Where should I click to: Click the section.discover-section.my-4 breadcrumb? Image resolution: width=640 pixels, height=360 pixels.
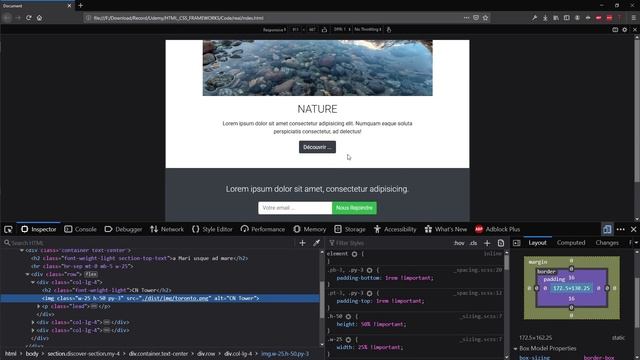tap(83, 353)
